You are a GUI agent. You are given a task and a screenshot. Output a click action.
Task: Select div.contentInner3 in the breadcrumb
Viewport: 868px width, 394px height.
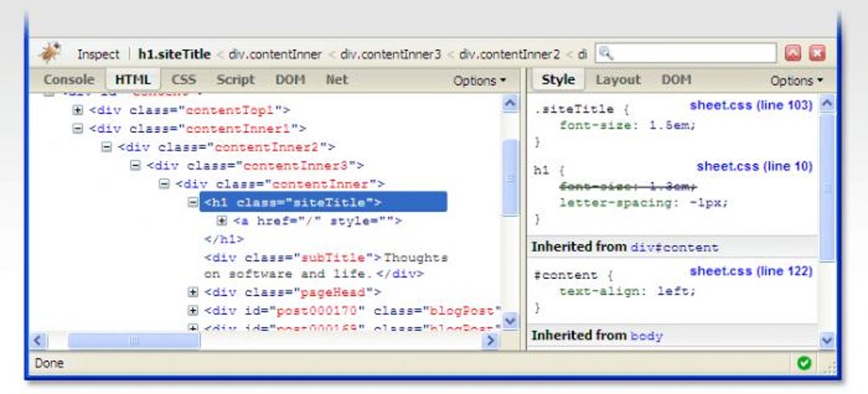click(x=391, y=54)
